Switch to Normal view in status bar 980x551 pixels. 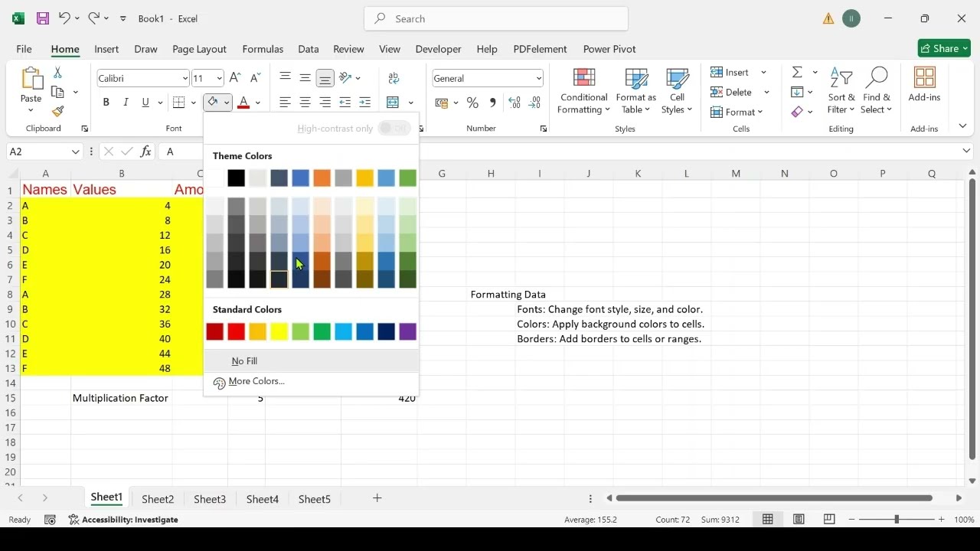(767, 520)
